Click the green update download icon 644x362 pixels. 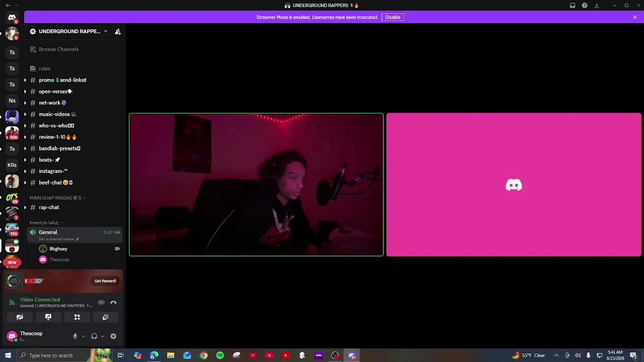point(597,6)
